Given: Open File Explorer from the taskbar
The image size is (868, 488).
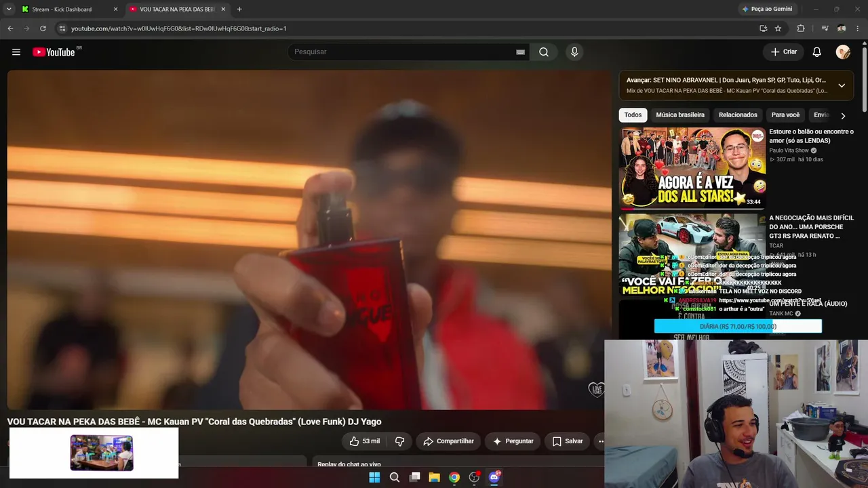Looking at the screenshot, I should pos(434,477).
